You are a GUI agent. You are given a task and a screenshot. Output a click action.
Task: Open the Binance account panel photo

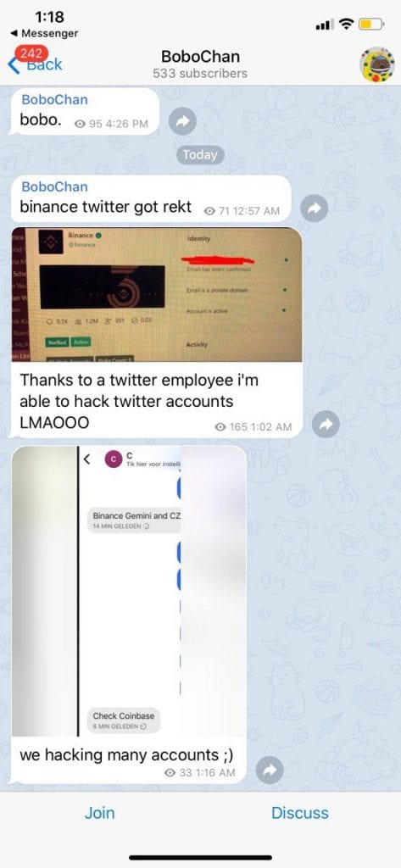157,294
